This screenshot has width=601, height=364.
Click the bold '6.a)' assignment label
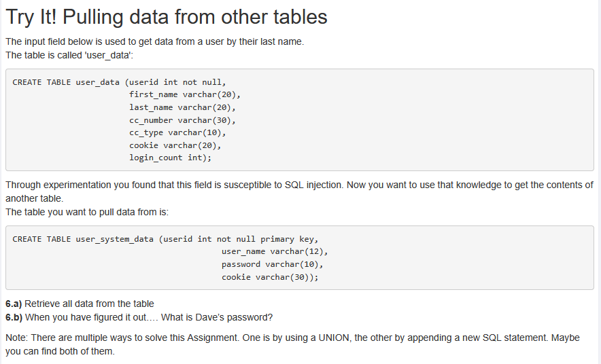point(14,304)
